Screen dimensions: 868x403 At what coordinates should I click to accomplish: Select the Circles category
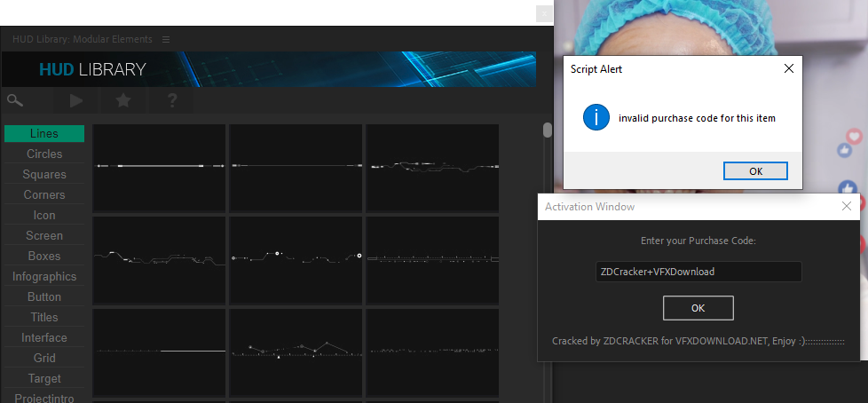(x=44, y=154)
